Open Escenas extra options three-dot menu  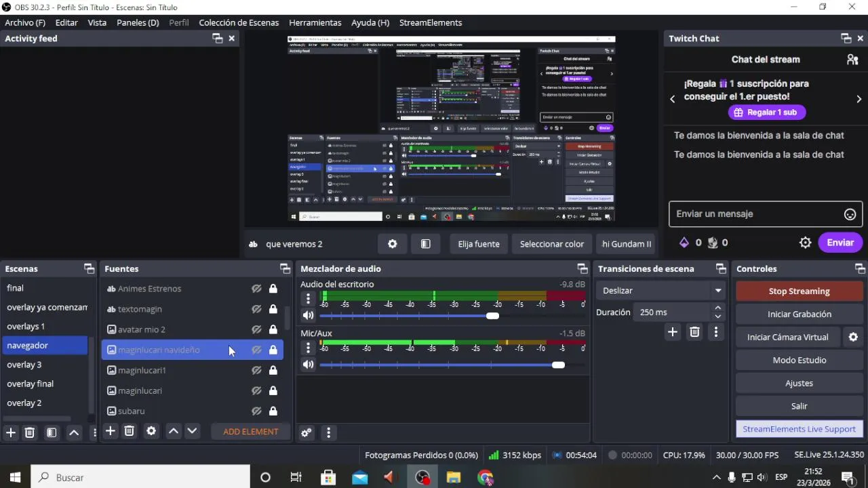pos(94,432)
